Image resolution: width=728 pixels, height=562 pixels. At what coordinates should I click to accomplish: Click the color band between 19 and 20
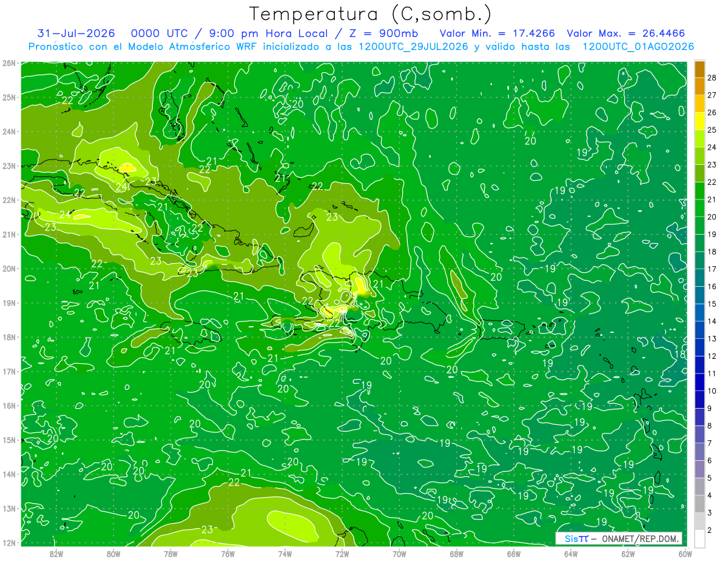[699, 226]
